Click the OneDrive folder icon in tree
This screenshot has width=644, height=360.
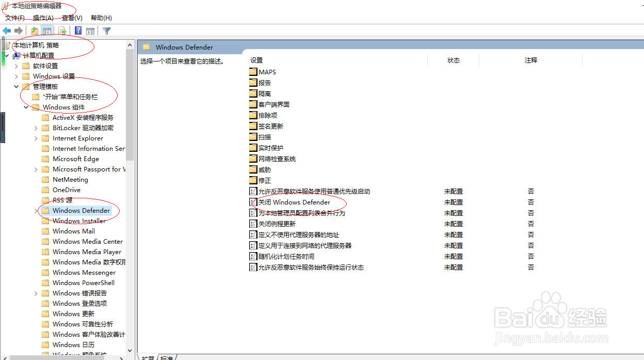[45, 190]
